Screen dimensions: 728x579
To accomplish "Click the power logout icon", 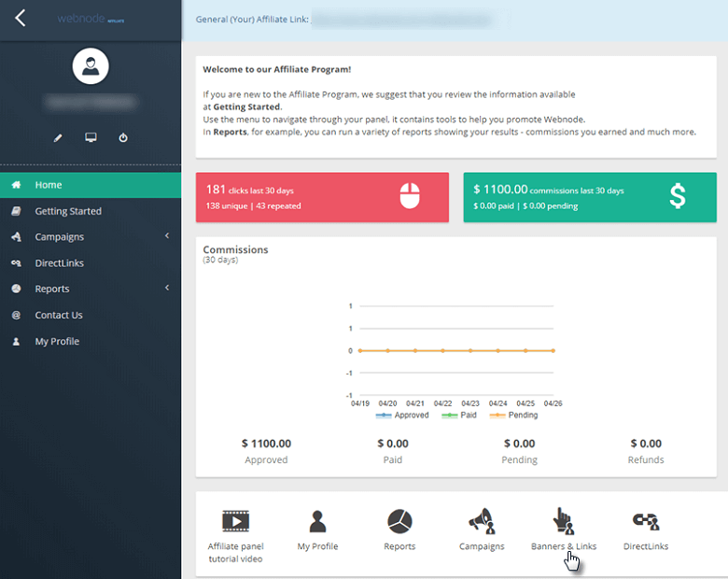I will tap(123, 137).
